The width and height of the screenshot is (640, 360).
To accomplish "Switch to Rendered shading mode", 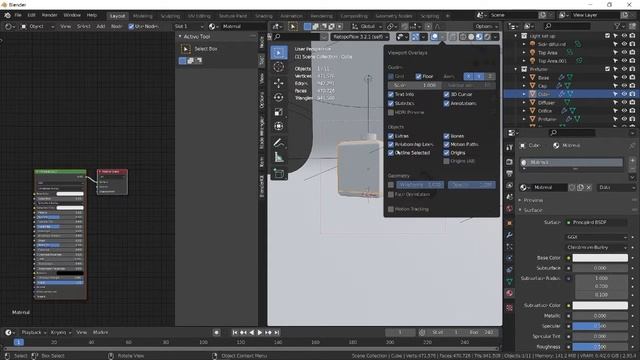I will click(487, 37).
